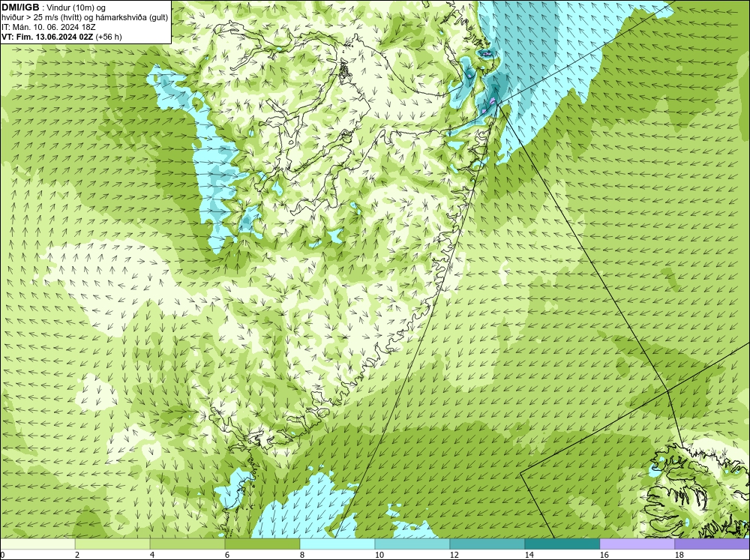This screenshot has width=750, height=560.
Task: Click the 'IT: Mán. 10. 06. 2024 18Z' line
Action: [48, 27]
